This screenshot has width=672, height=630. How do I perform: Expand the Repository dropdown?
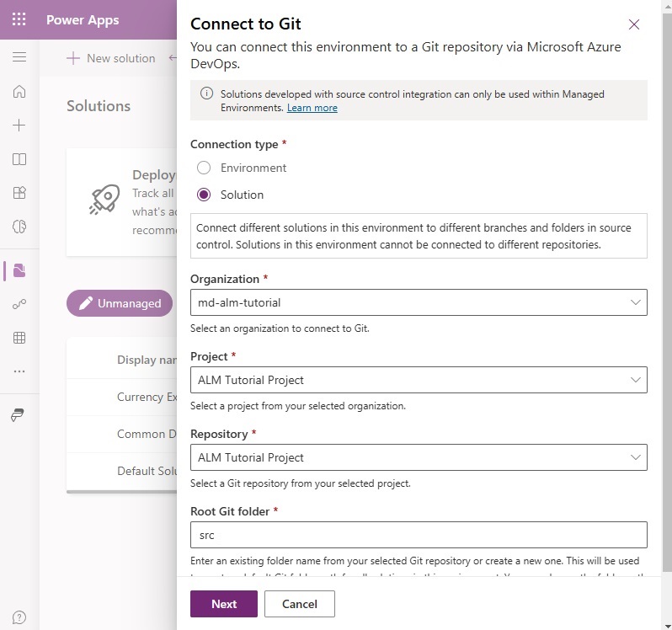[x=419, y=457]
